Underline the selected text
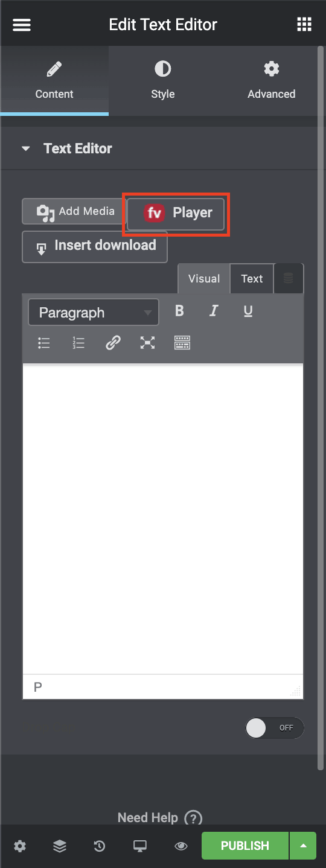326x868 pixels. [x=248, y=311]
